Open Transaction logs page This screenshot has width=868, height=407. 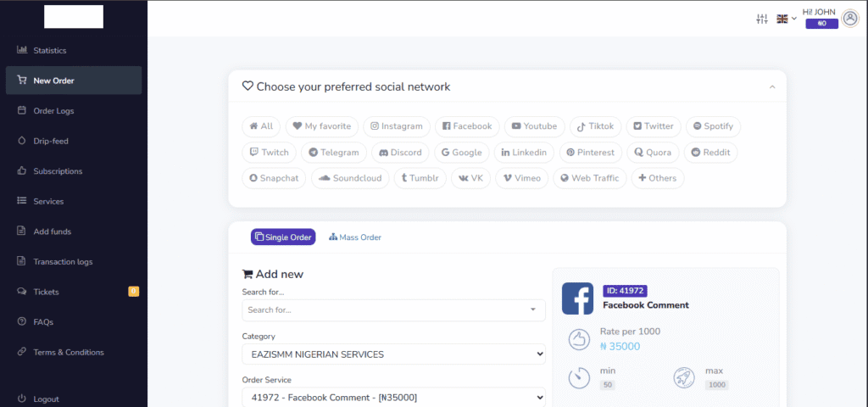click(74, 261)
